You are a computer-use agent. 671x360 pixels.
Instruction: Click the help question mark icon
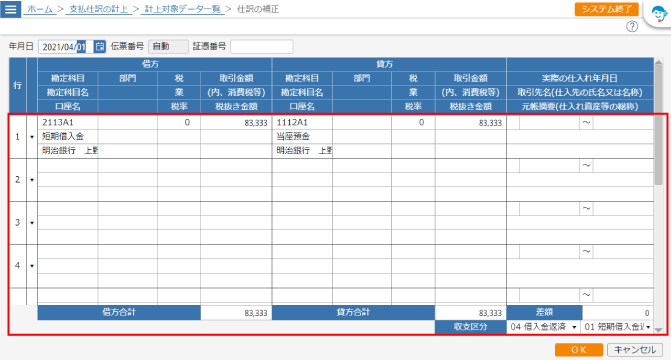(632, 27)
